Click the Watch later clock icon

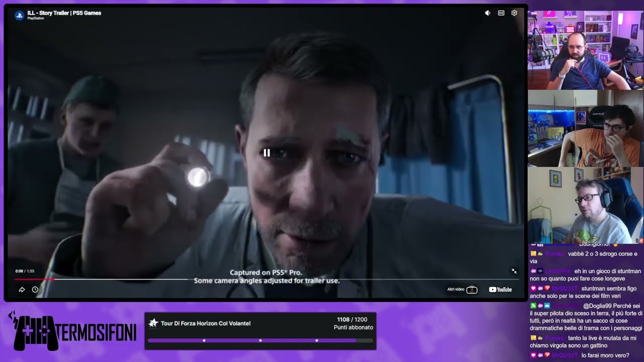tap(35, 290)
